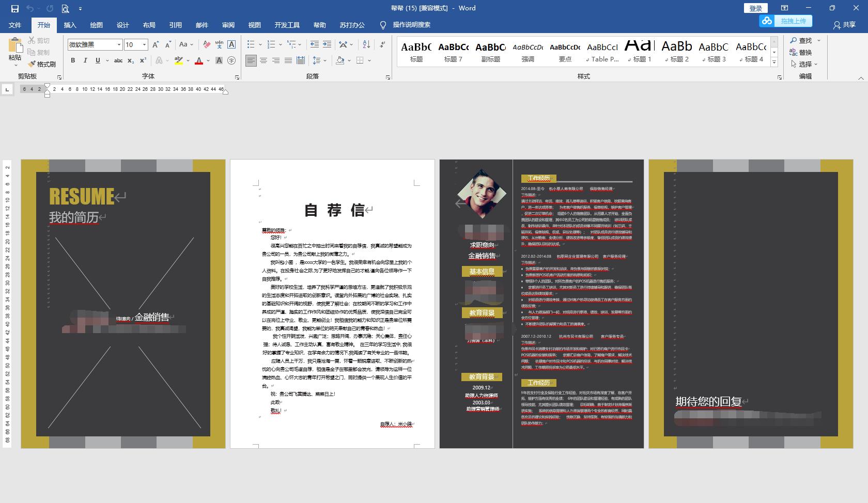
Task: Click the sort A-Z icon
Action: point(366,44)
